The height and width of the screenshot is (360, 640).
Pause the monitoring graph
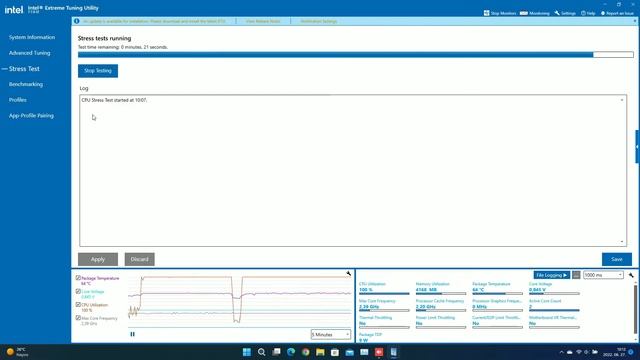point(132,334)
